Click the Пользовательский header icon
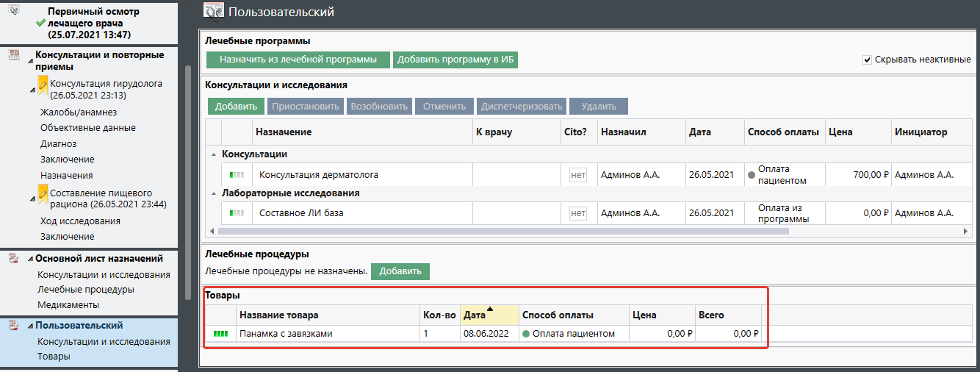Image resolution: width=980 pixels, height=372 pixels. tap(214, 11)
